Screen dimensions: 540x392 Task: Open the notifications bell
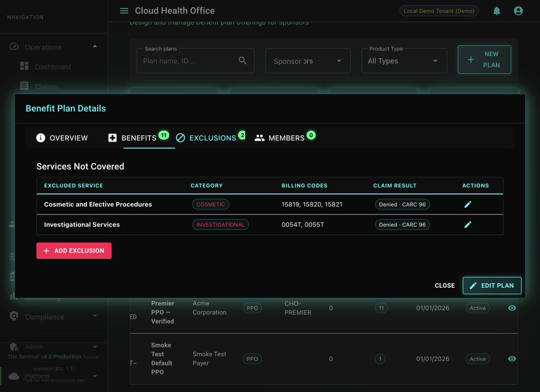point(497,11)
